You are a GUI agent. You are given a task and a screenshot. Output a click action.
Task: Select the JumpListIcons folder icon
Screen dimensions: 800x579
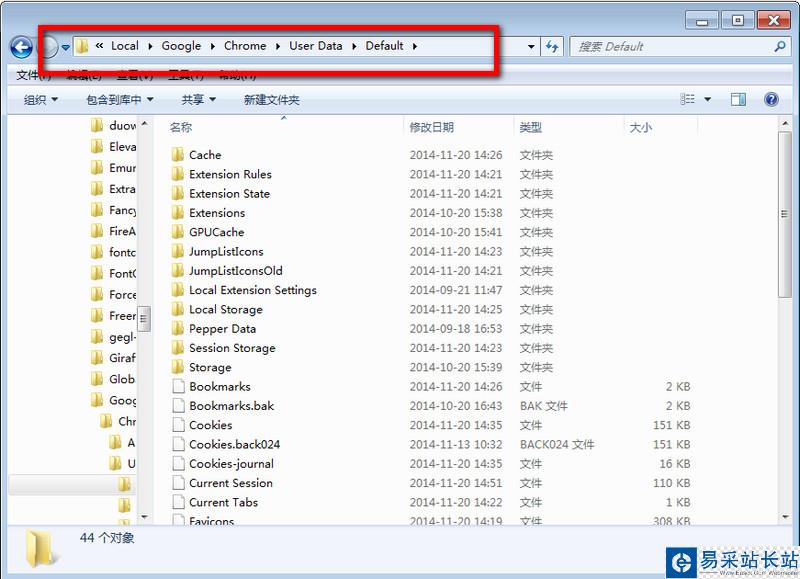point(178,251)
